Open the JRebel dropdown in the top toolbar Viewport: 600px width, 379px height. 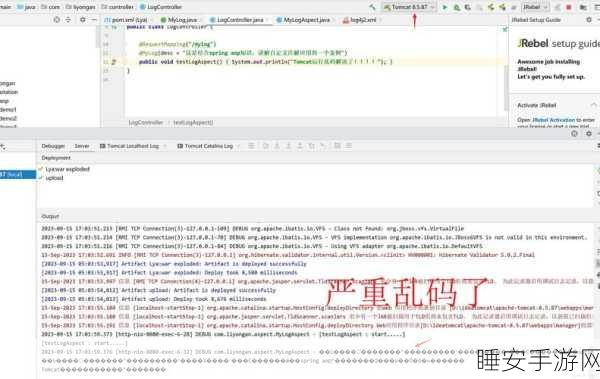(x=535, y=7)
